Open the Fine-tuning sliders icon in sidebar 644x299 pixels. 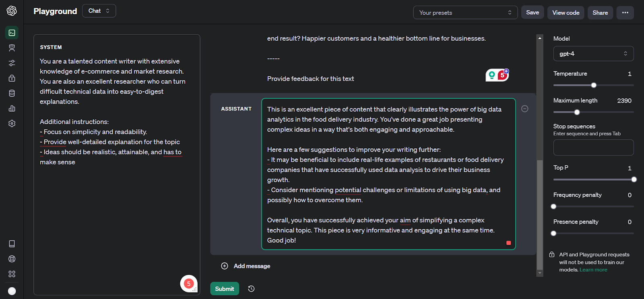point(12,63)
